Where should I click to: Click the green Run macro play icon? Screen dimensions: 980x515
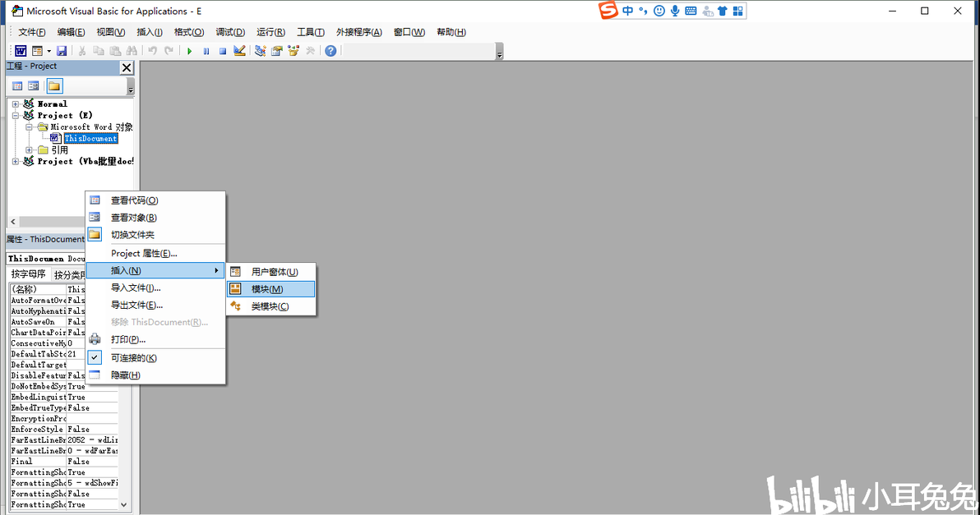click(x=189, y=51)
